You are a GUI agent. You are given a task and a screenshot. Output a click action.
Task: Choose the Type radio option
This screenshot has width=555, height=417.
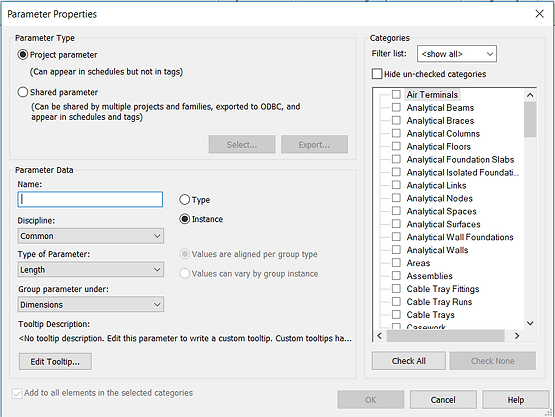tap(184, 200)
